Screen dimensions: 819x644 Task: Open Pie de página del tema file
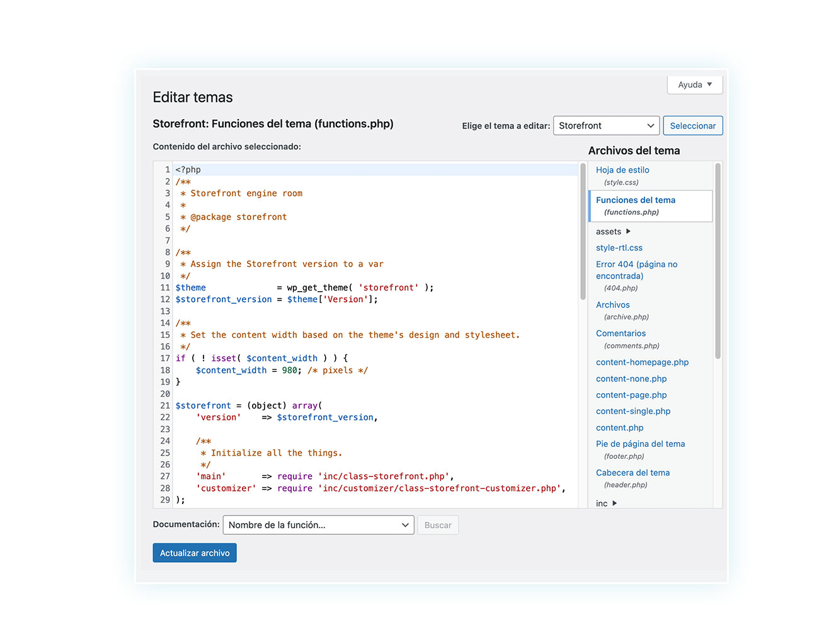click(x=640, y=444)
